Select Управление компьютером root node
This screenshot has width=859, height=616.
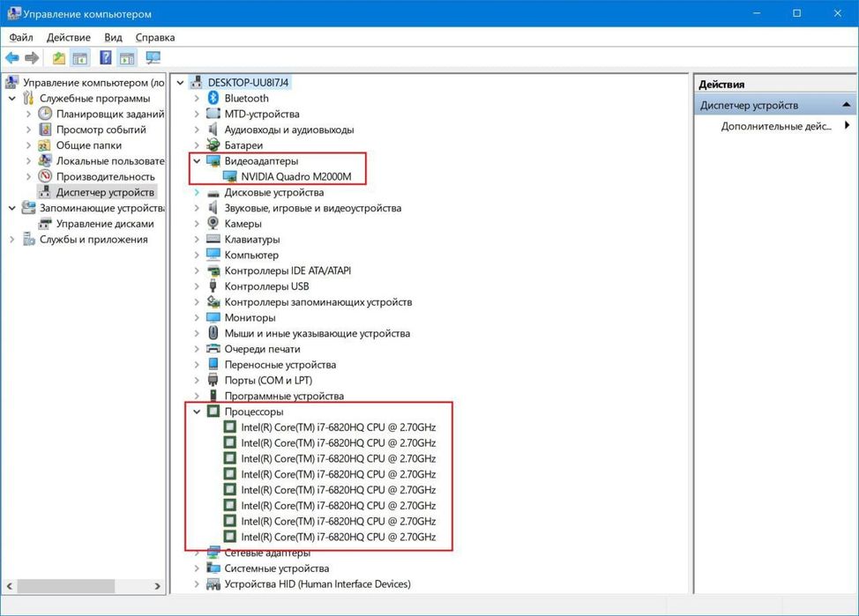tap(93, 83)
